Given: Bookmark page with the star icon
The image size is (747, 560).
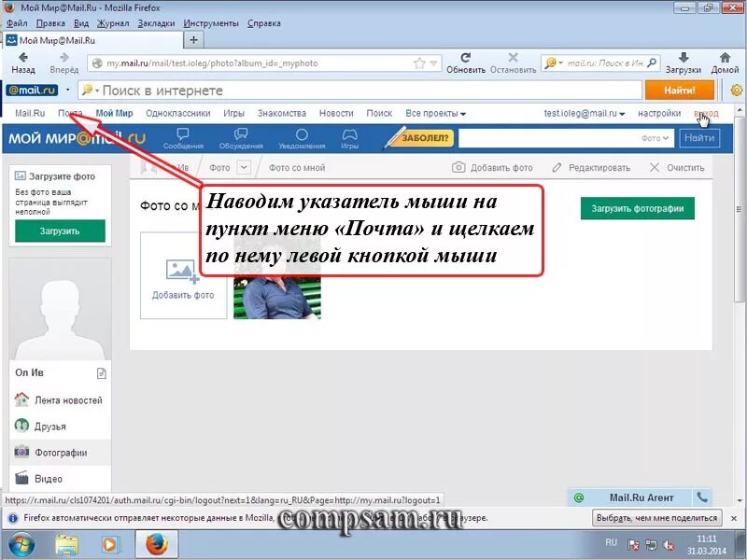Looking at the screenshot, I should point(419,63).
